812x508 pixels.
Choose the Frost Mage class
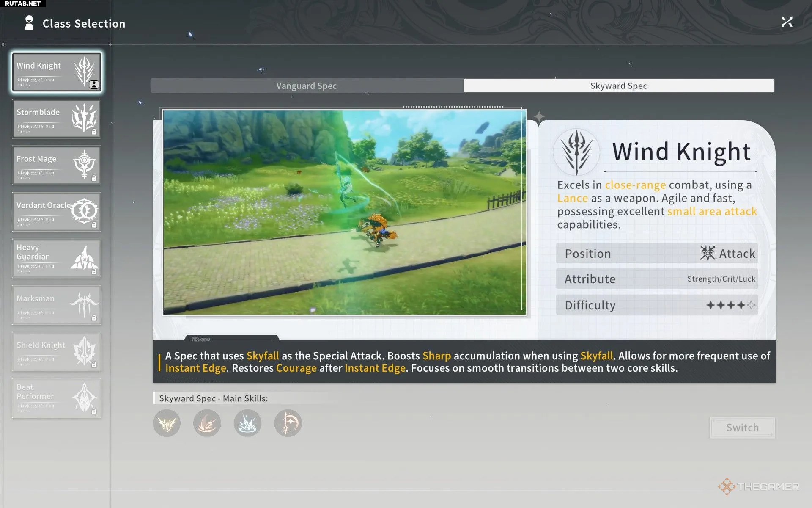57,165
